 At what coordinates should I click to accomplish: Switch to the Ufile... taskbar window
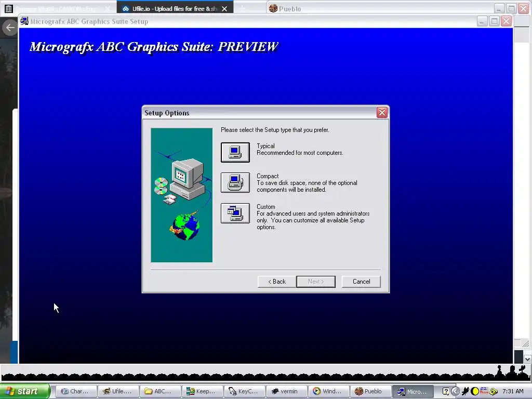click(x=118, y=391)
